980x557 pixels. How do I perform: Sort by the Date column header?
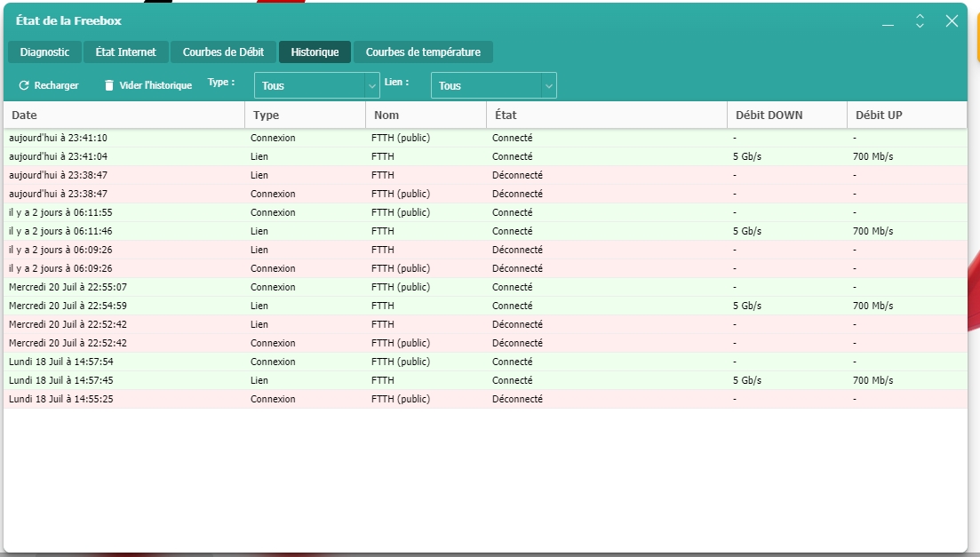[x=124, y=115]
